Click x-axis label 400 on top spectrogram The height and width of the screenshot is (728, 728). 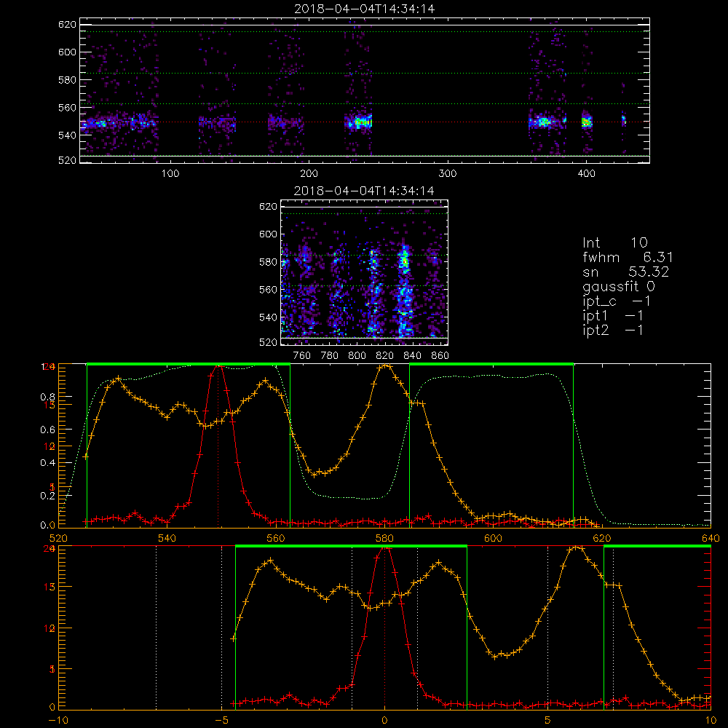pyautogui.click(x=586, y=174)
